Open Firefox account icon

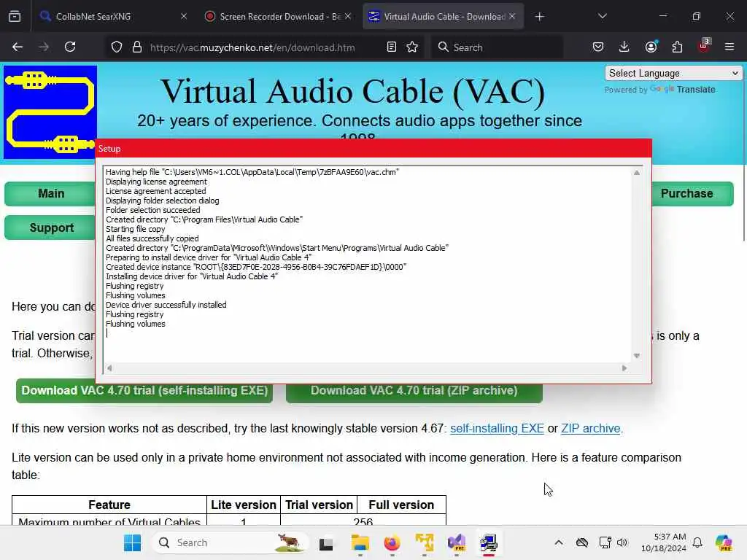coord(651,47)
